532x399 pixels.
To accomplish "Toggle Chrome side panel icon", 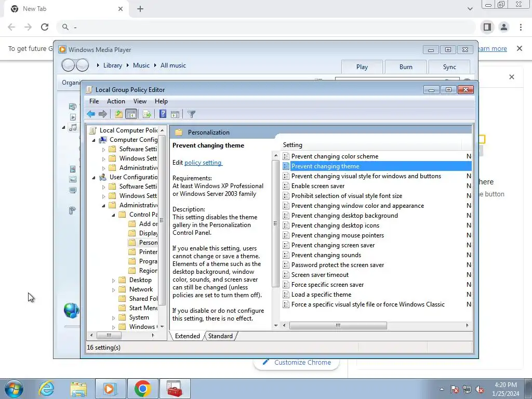I will (x=487, y=27).
